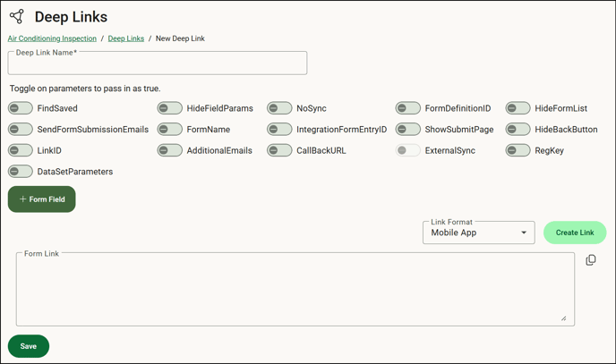This screenshot has height=364, width=616.
Task: Click the Deep Links share-nodes icon
Action: tap(17, 16)
